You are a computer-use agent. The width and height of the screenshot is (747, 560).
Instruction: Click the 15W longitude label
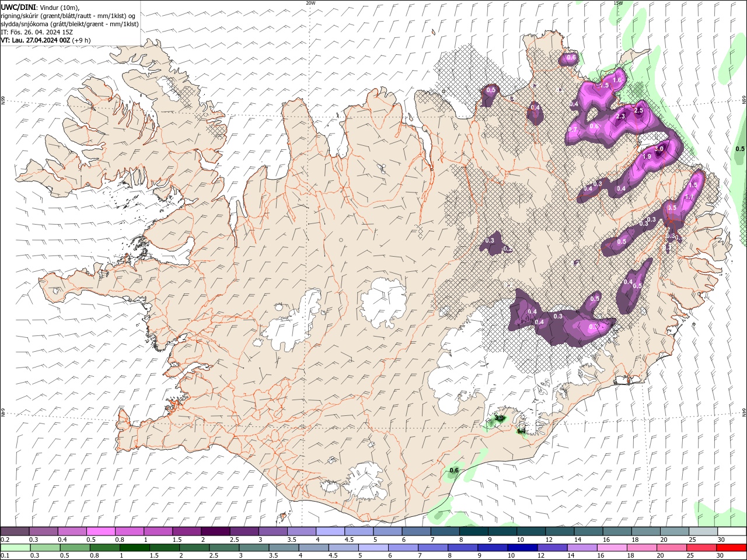618,3
